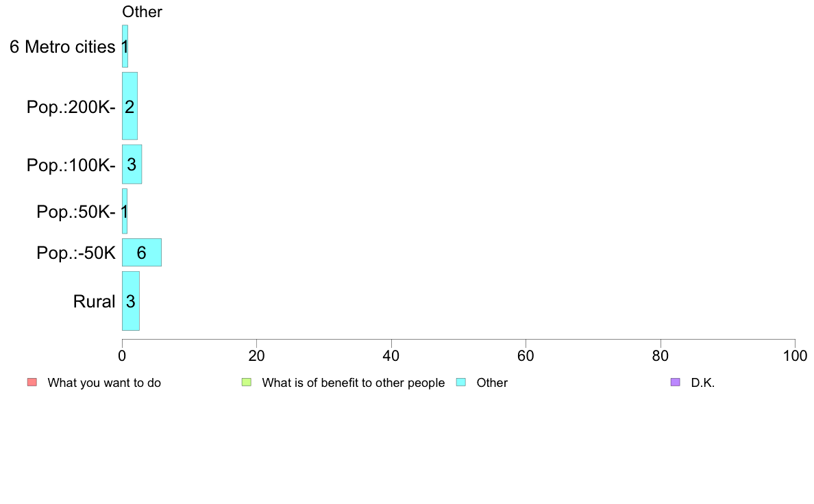Select the '6 Metro cities' bar
Viewport: 814px width, 504px height.
pos(125,46)
